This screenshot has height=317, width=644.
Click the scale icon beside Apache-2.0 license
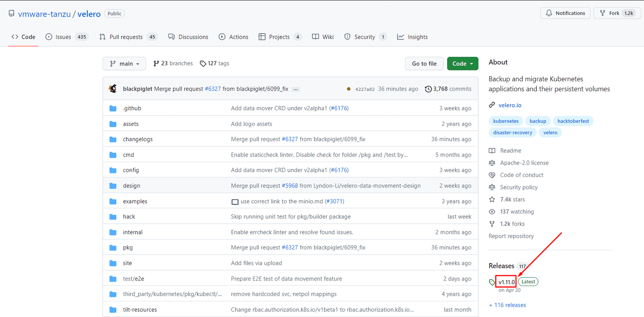(x=492, y=163)
